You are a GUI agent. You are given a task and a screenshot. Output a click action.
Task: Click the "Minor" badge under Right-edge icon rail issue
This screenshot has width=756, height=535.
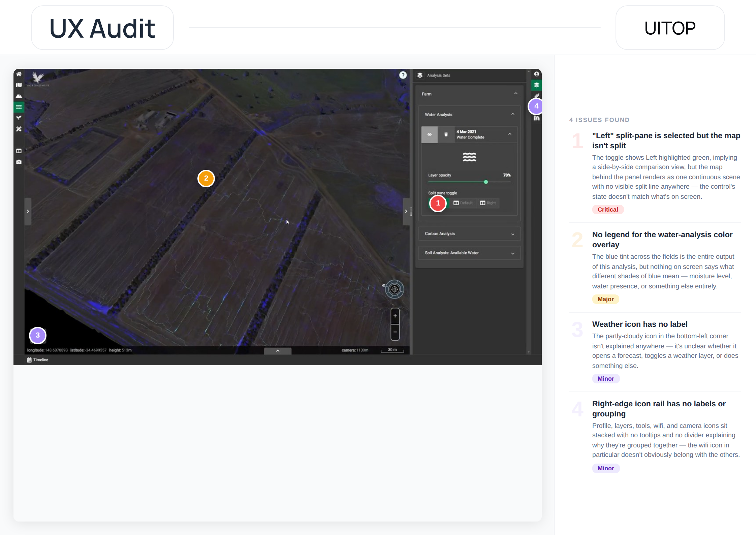(x=606, y=468)
